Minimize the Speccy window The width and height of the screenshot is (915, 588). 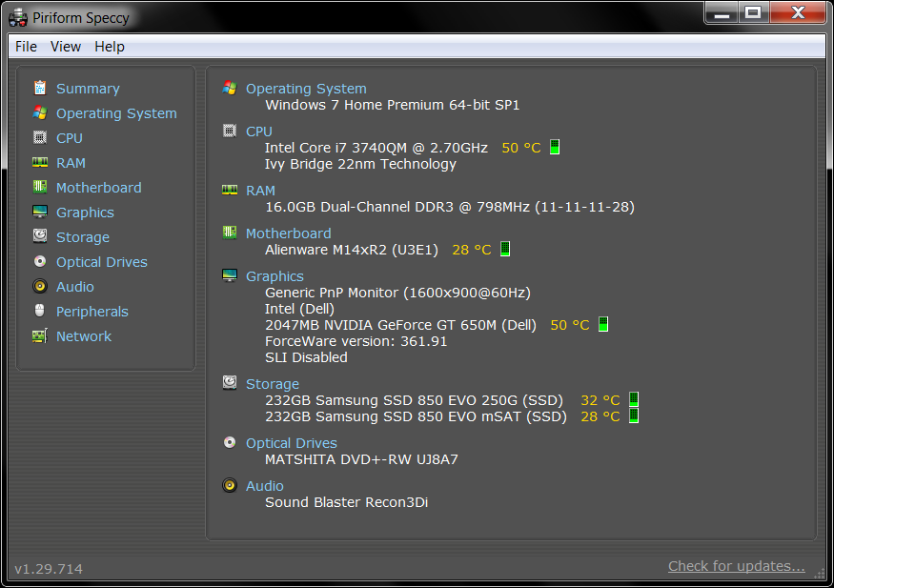tap(722, 12)
